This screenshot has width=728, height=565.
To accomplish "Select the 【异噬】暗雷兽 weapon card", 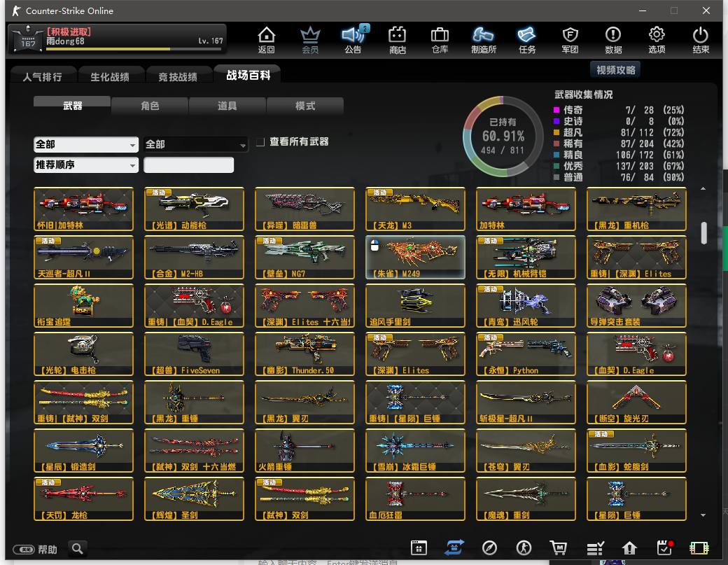I will click(304, 209).
